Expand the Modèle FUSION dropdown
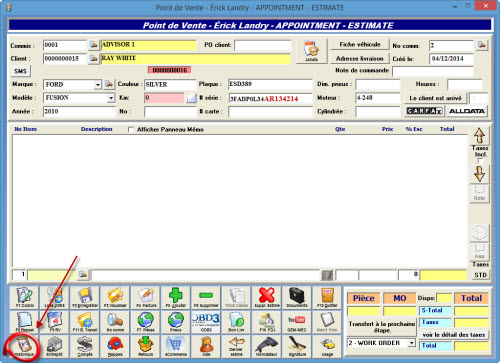Screen dimensions: 500x363 [x=111, y=98]
